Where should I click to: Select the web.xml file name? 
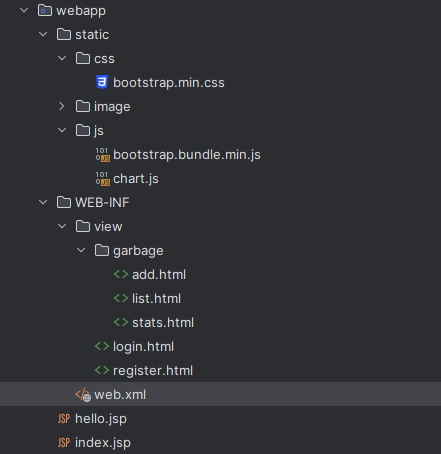(x=120, y=395)
